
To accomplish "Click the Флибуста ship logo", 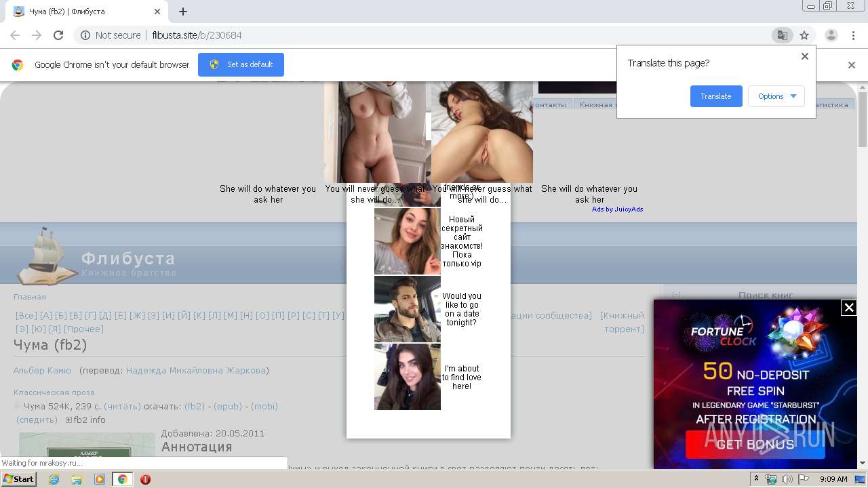I will pos(46,256).
